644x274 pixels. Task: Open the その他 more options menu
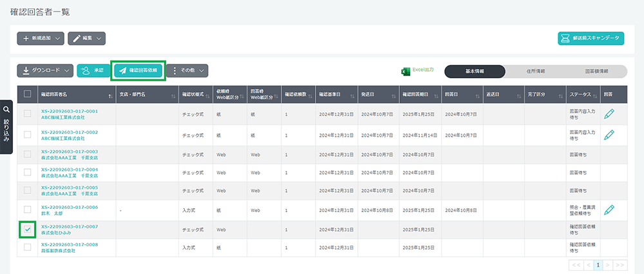click(x=191, y=70)
